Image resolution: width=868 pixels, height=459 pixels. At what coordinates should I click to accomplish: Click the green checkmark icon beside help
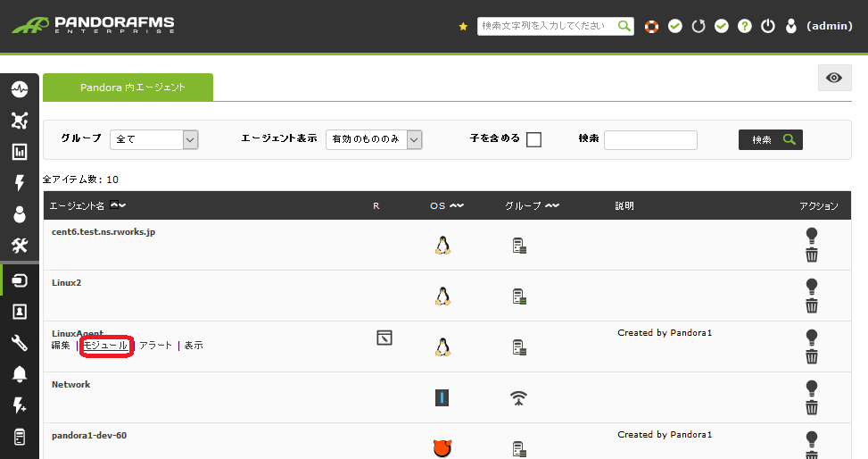point(722,26)
